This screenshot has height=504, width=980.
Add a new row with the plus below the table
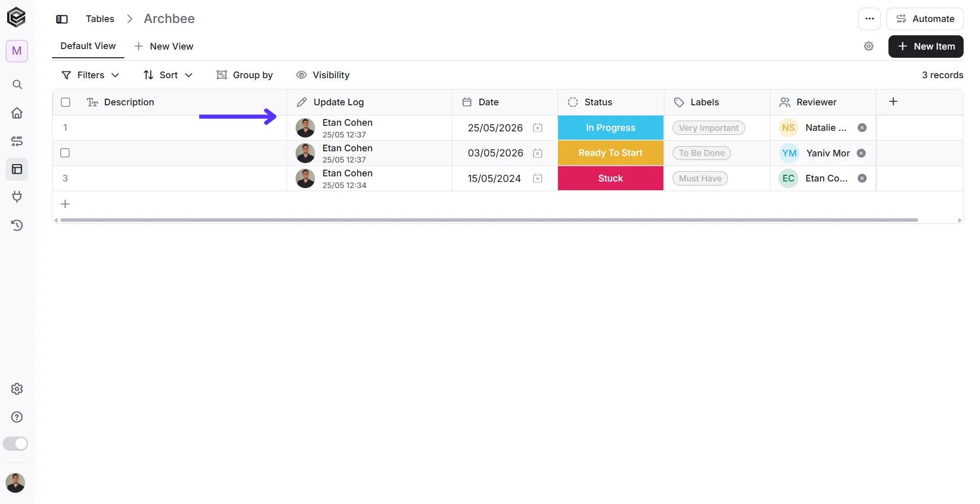(x=65, y=204)
